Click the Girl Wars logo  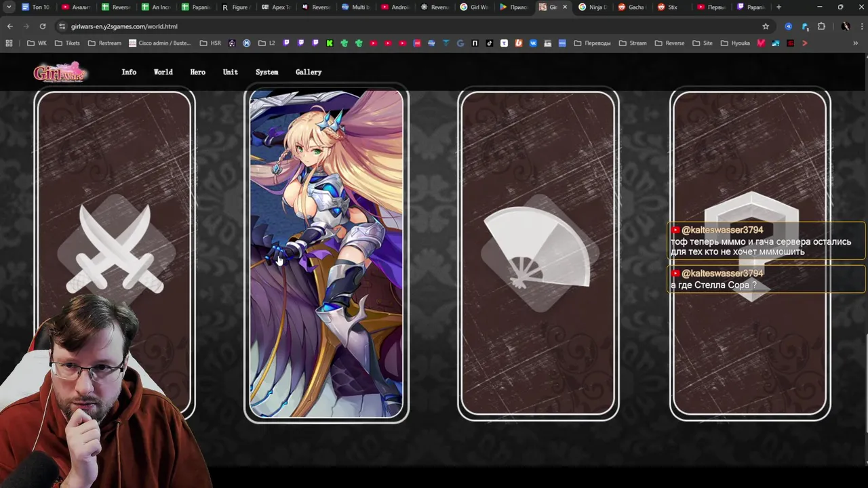(60, 72)
